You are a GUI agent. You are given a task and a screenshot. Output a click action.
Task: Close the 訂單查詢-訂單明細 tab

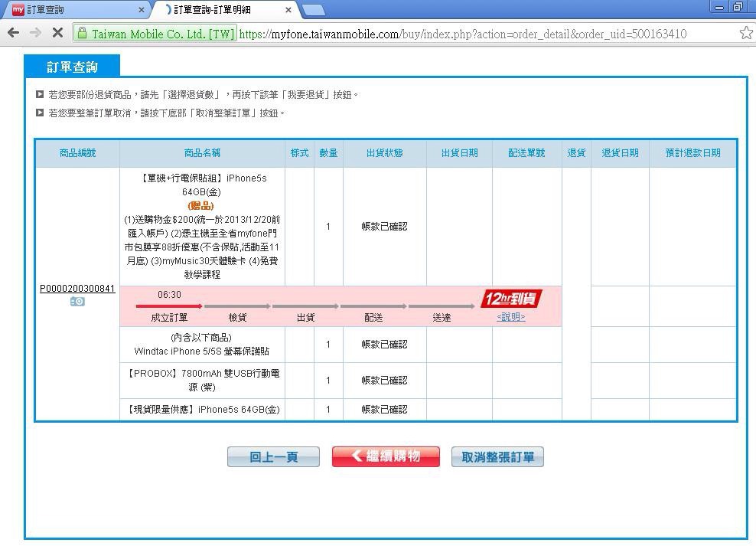click(288, 10)
